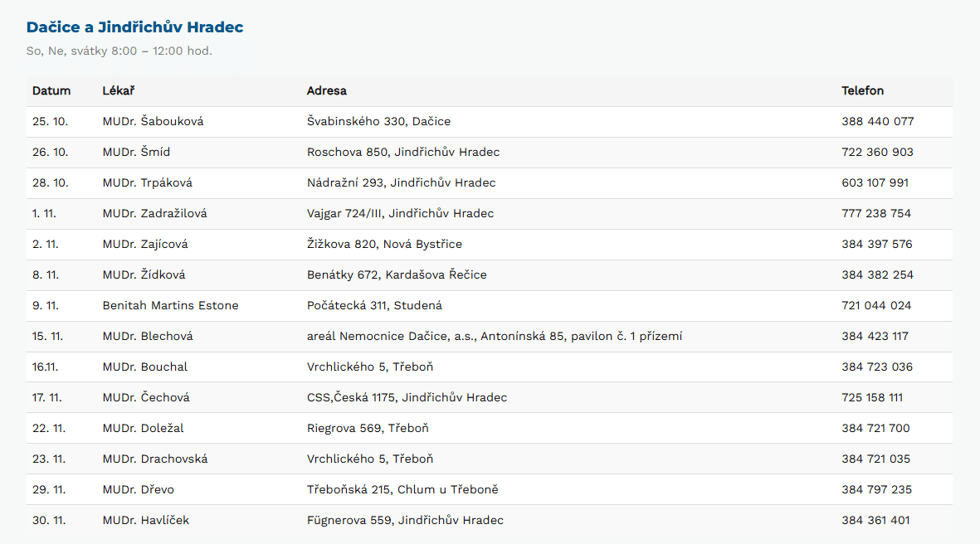Click the Datum column header
The height and width of the screenshot is (544, 980).
click(51, 91)
